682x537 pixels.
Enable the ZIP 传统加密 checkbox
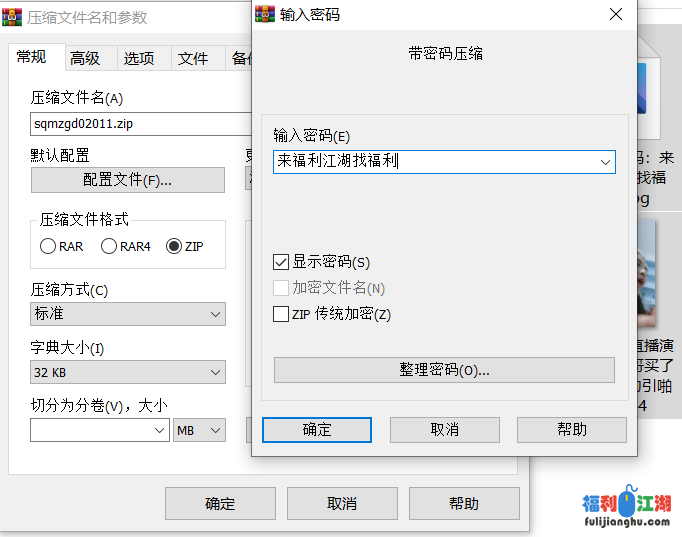coord(281,314)
